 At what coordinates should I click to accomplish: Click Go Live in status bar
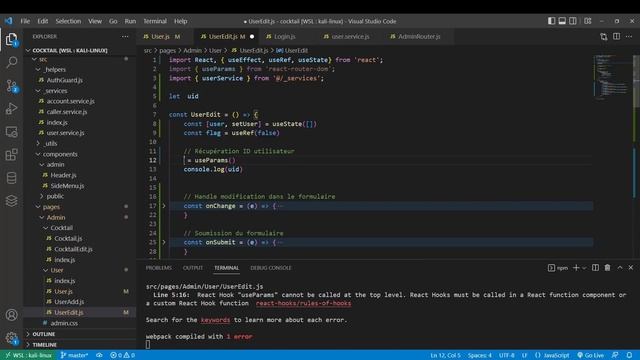(590, 355)
